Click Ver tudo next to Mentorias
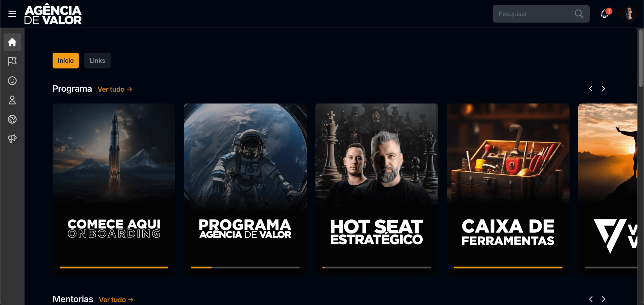Image resolution: width=644 pixels, height=305 pixels. click(x=116, y=299)
